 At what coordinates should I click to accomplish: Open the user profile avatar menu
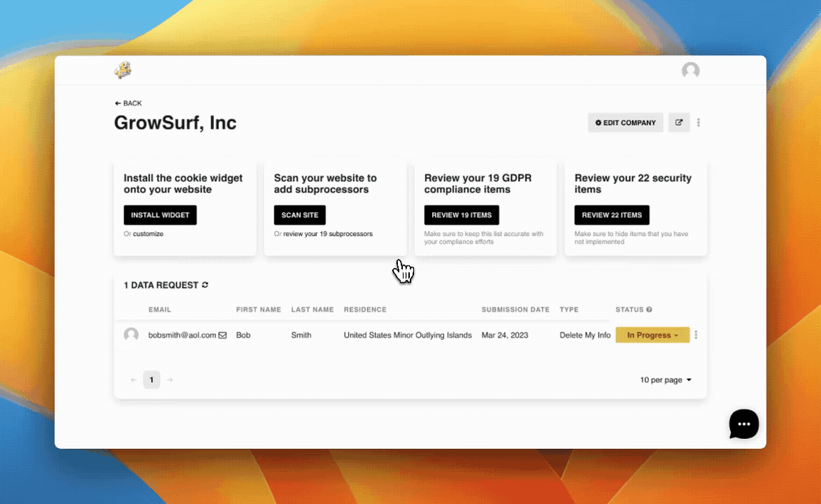[690, 70]
